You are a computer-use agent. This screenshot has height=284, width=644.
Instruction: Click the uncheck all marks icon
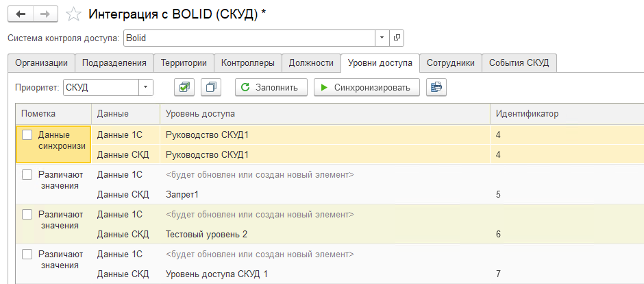point(212,87)
